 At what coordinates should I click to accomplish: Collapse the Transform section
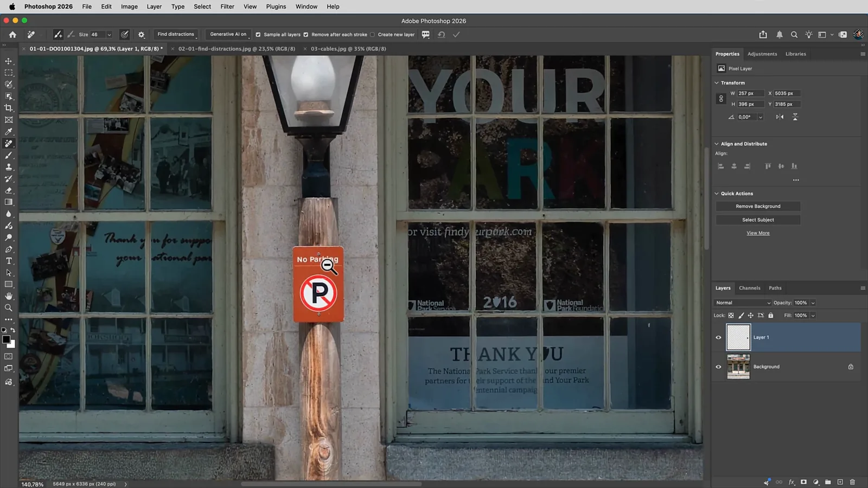(x=717, y=83)
